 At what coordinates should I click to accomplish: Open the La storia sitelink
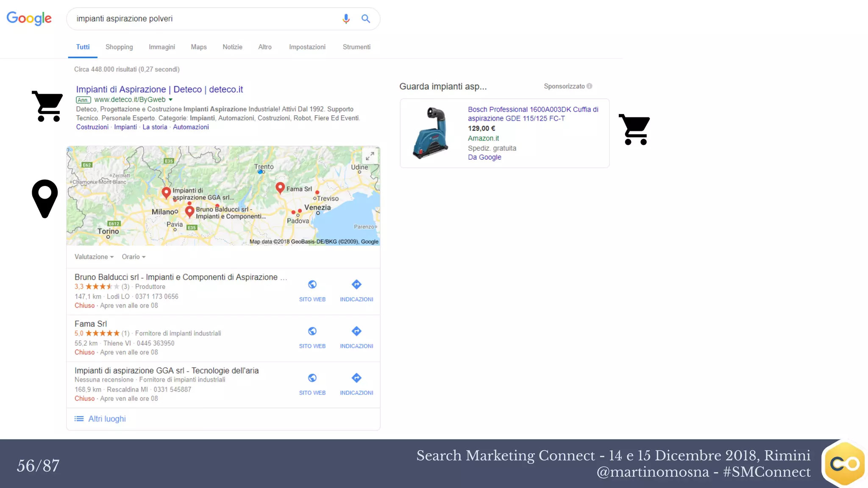(x=155, y=127)
